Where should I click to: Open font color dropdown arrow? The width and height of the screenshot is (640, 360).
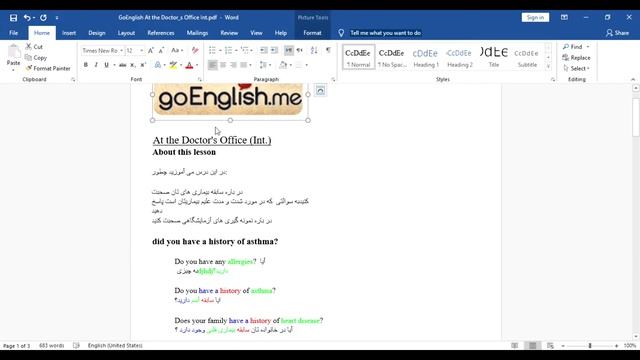pos(197,65)
